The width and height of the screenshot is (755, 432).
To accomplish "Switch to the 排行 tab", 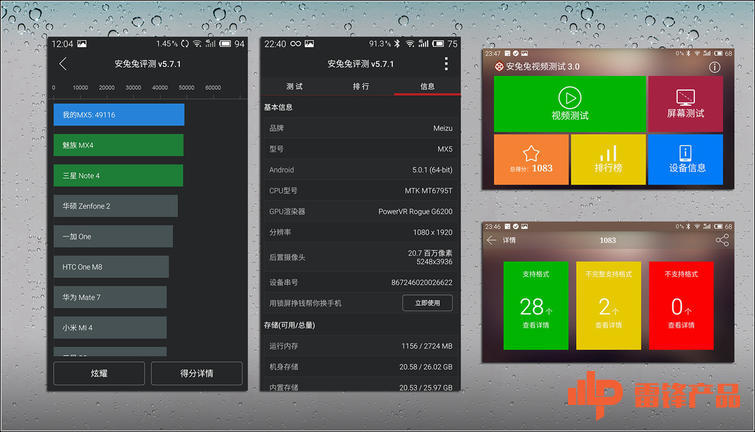I will pos(361,86).
